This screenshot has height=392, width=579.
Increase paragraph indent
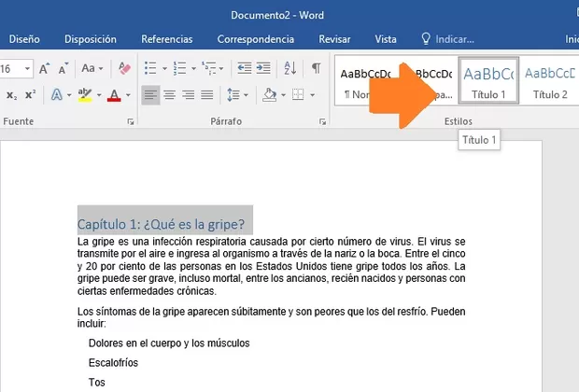(x=263, y=68)
